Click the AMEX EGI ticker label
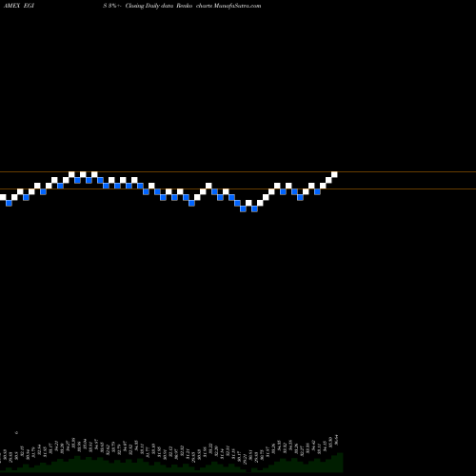Viewport: 476px width, 476px height. (19, 6)
